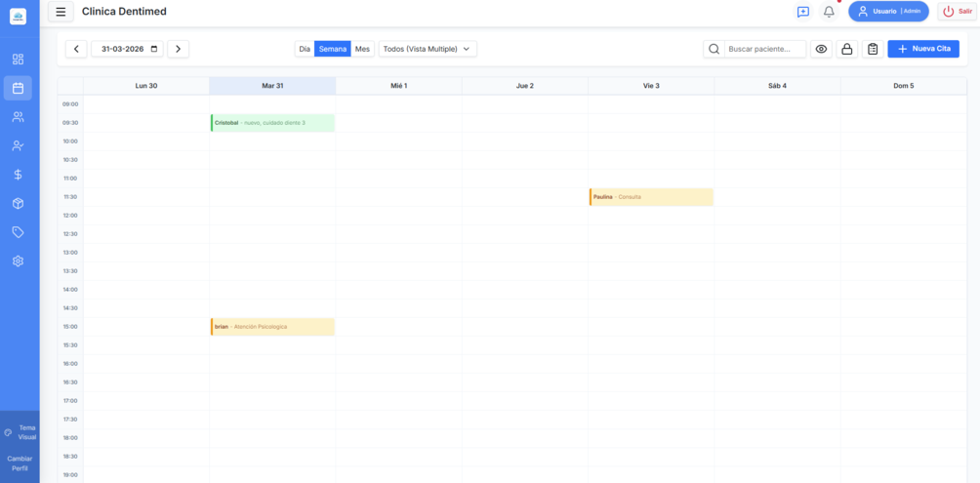Switch to the Día view tab
980x483 pixels.
[305, 49]
